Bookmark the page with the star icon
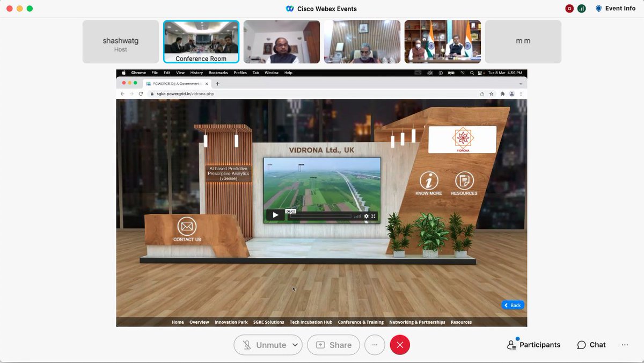This screenshot has width=644, height=363. 491,93
